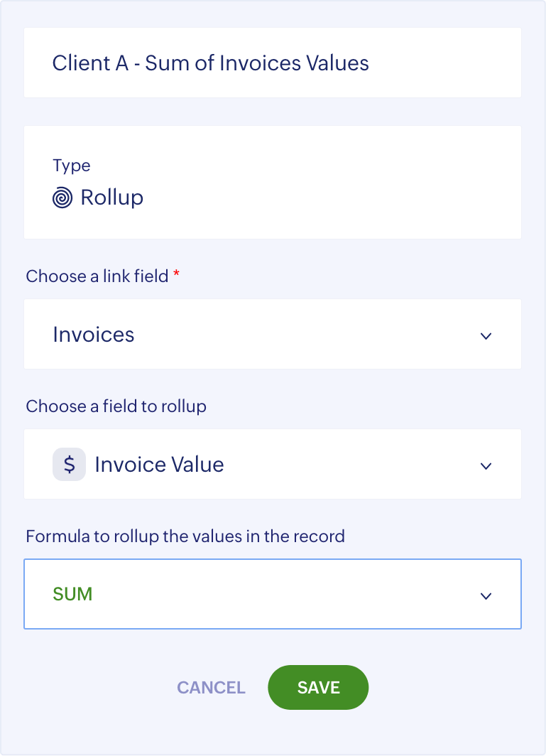
Task: Click Invoices text to change the link field
Action: [x=93, y=335]
